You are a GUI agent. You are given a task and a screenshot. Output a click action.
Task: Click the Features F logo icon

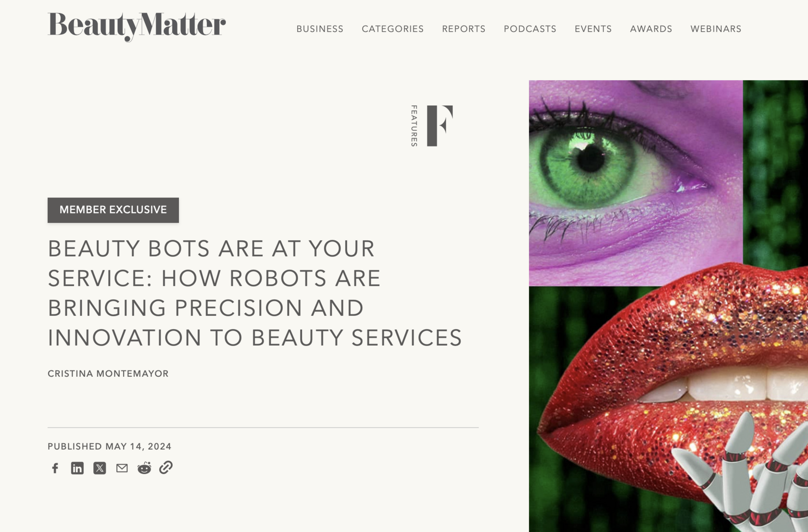[440, 126]
